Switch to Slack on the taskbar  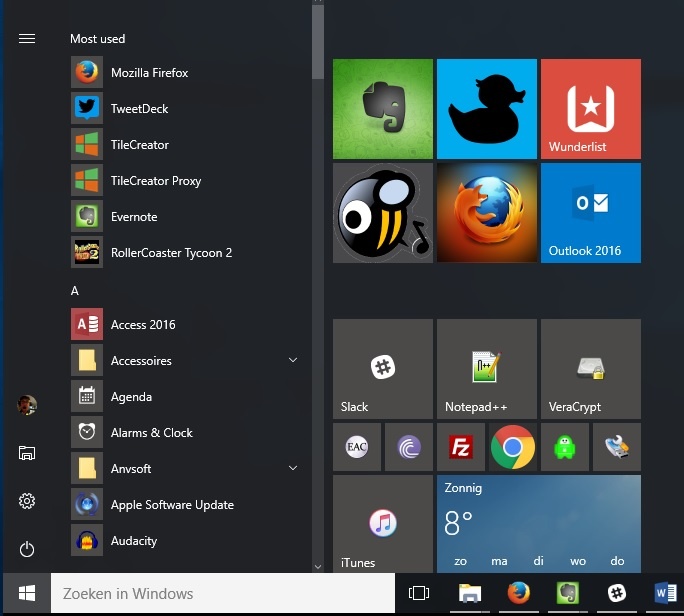click(x=617, y=593)
